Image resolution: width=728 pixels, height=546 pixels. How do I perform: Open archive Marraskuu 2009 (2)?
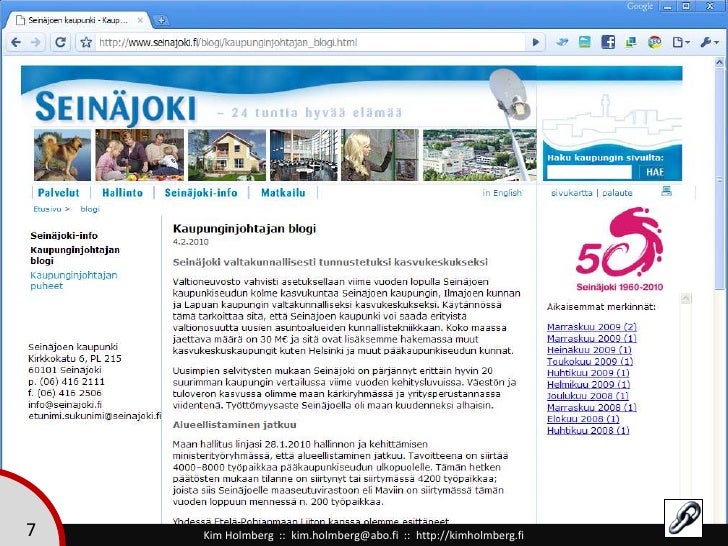[x=592, y=327]
